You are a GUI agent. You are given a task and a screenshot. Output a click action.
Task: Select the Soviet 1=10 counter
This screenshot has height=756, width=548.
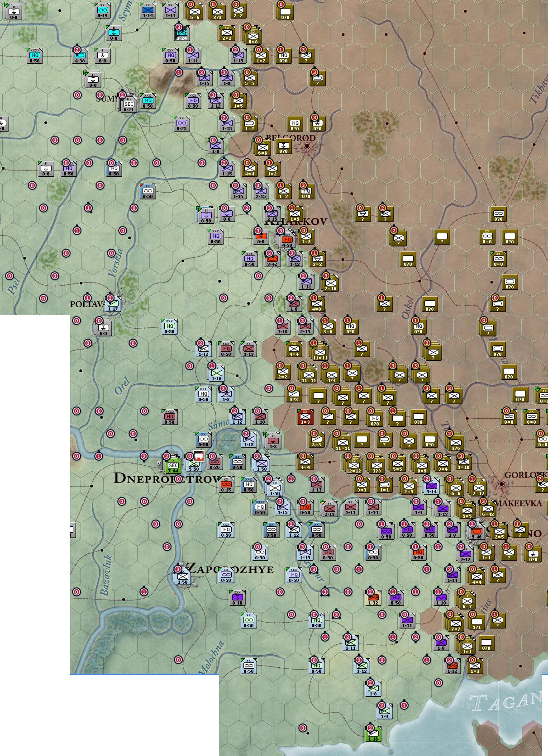pyautogui.click(x=463, y=463)
